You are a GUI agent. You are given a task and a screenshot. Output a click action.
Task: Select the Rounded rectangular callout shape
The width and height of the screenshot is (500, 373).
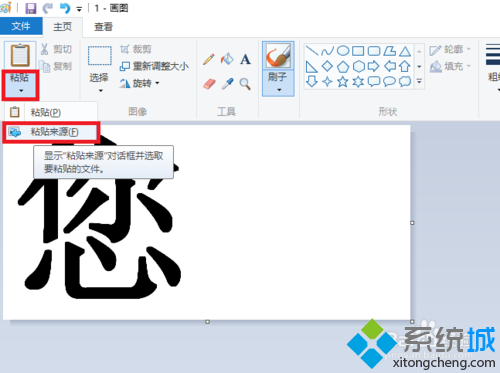374,82
